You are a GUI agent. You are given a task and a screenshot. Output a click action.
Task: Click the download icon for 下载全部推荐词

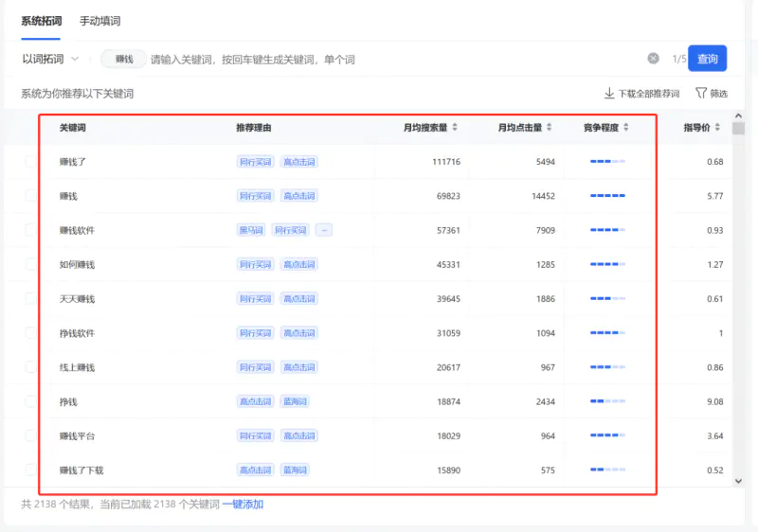coord(609,94)
